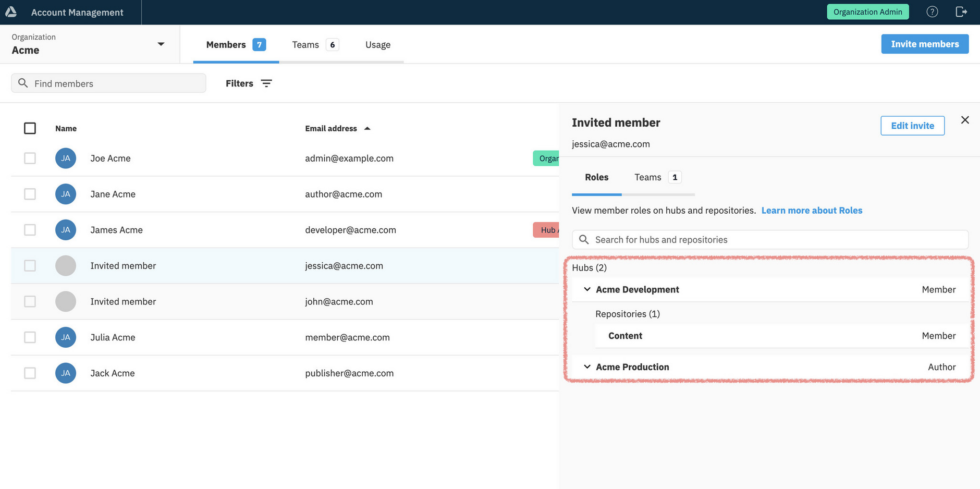Screen dimensions: 980x489
Task: Switch to the Teams tab with 6
Action: (315, 45)
